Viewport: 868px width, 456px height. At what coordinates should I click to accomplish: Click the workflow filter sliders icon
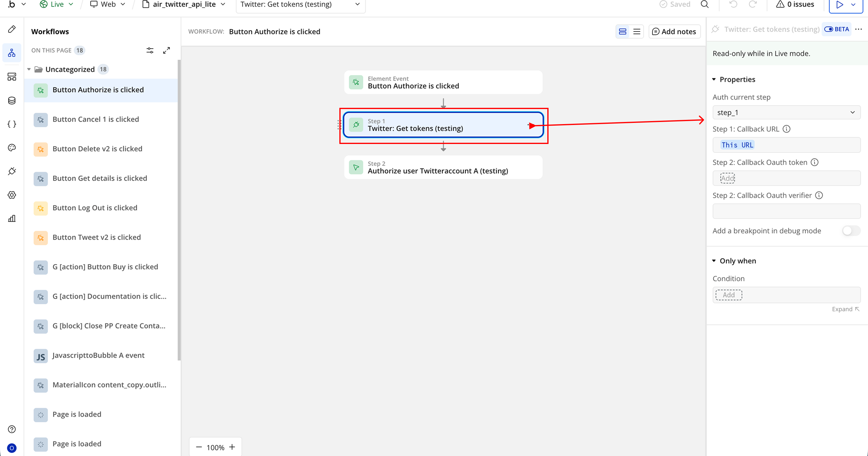[x=150, y=51]
